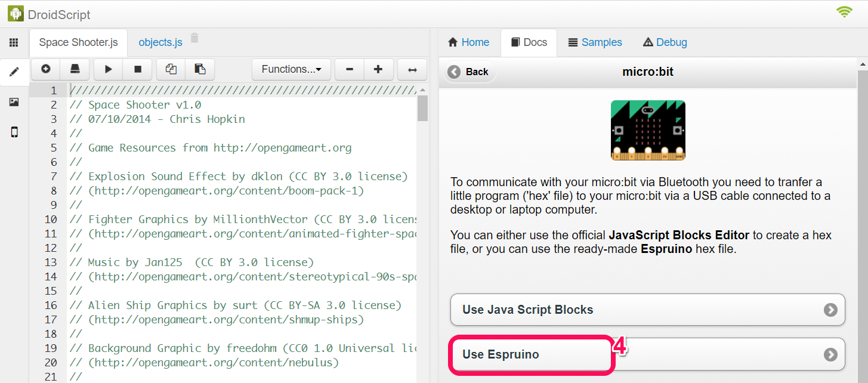
Task: Click the phone device sidebar icon
Action: pos(14,132)
